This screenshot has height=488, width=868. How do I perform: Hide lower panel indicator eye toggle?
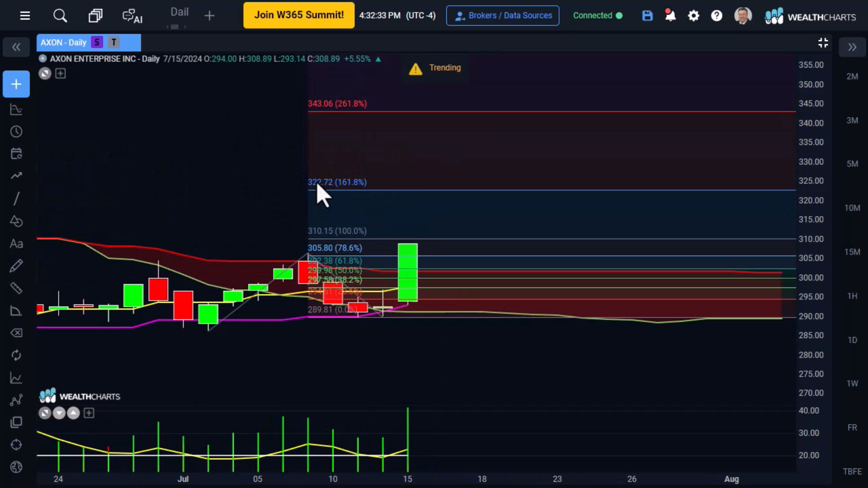45,413
